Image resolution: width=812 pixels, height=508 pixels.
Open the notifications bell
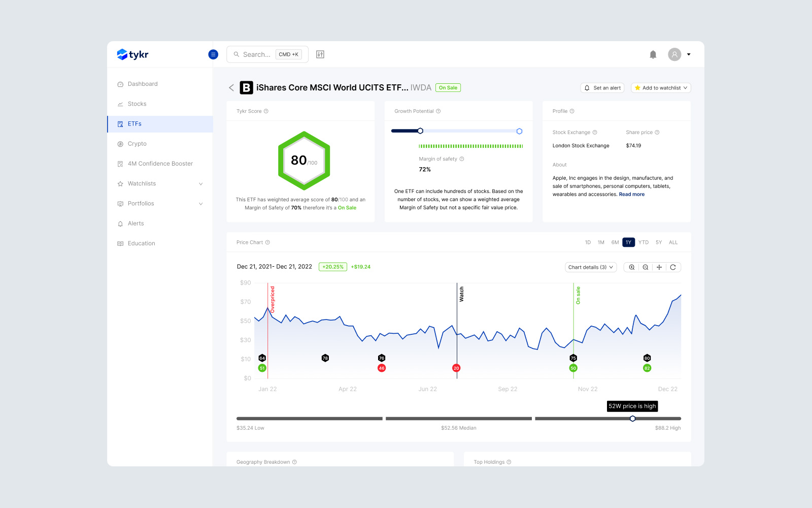(x=653, y=54)
